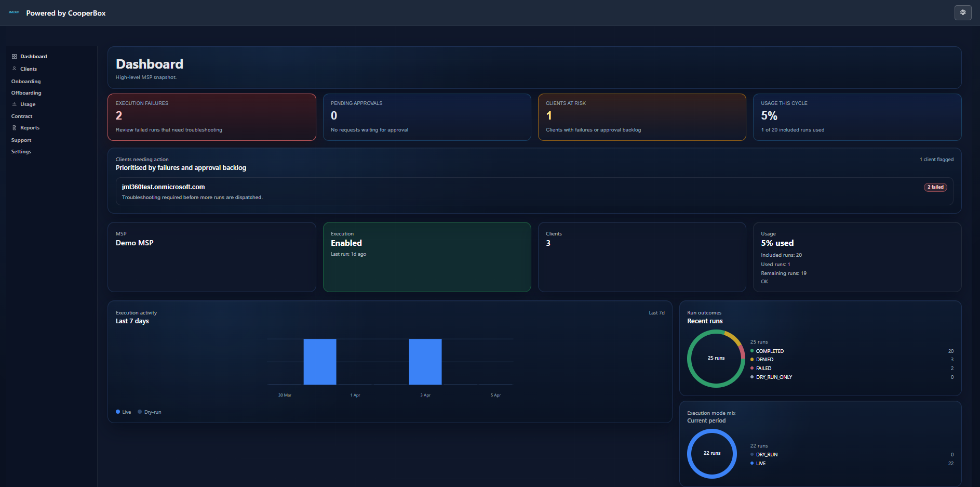
Task: Open the Support page
Action: click(x=21, y=140)
